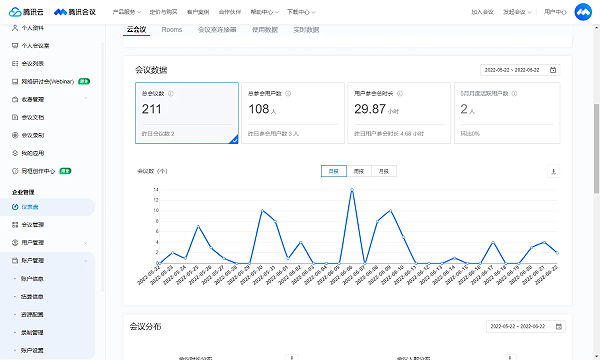This screenshot has height=360, width=600.
Task: Click the sidebar vertical scrollbar
Action: tap(103, 166)
